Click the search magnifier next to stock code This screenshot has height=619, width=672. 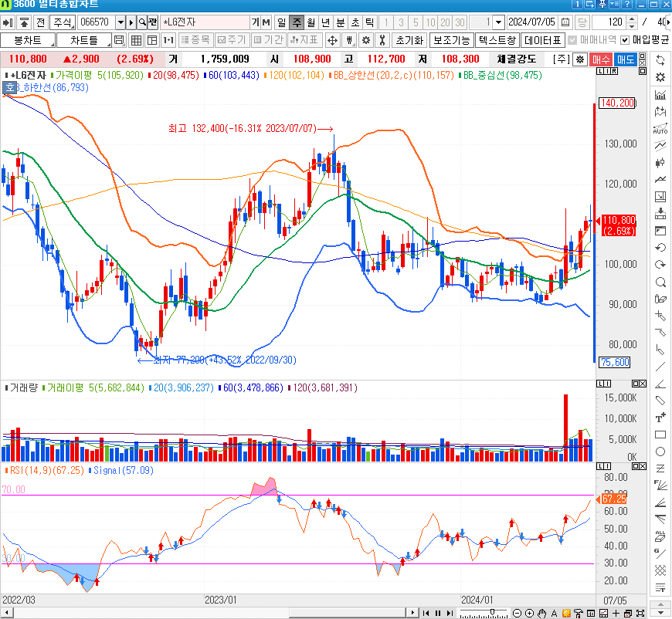tap(142, 22)
